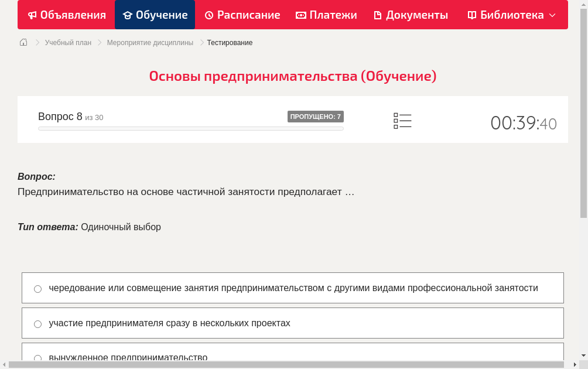588x369 pixels.
Task: Select the payment card icon on Платежи
Action: click(301, 15)
